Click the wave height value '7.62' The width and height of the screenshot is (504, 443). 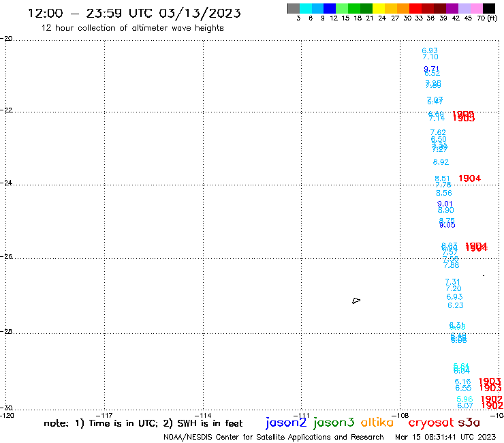(x=438, y=132)
